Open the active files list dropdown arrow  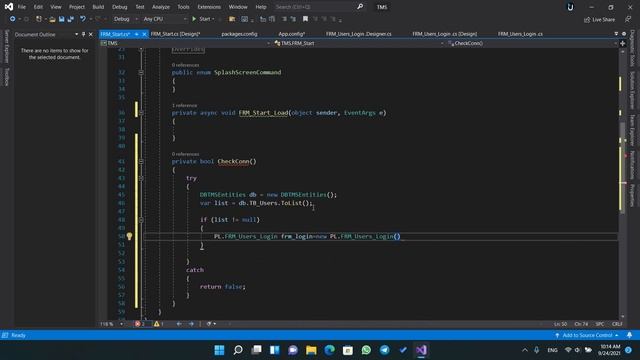(x=616, y=34)
